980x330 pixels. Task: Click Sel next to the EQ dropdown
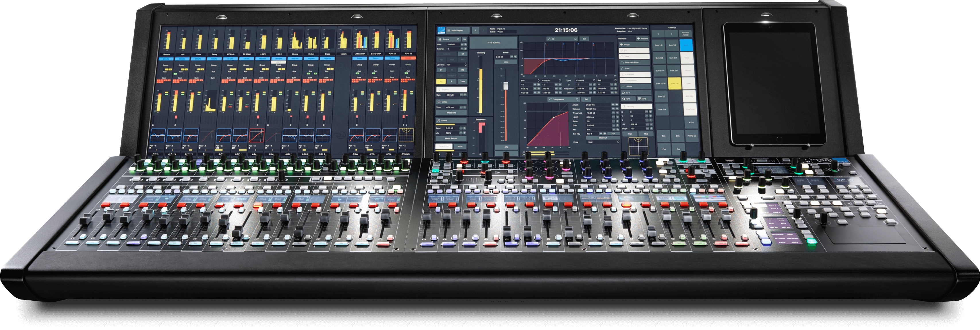click(x=584, y=39)
